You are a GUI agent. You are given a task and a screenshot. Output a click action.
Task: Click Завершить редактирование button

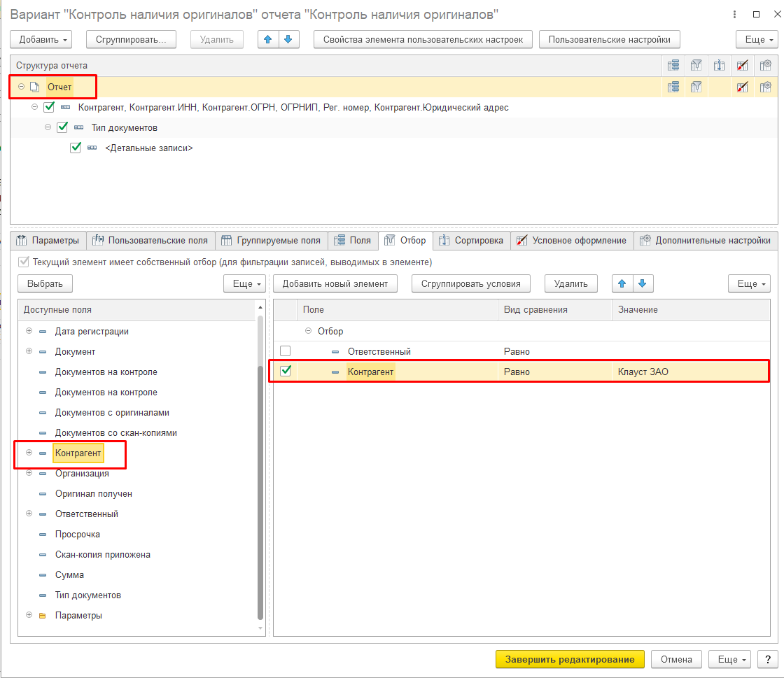pos(570,660)
